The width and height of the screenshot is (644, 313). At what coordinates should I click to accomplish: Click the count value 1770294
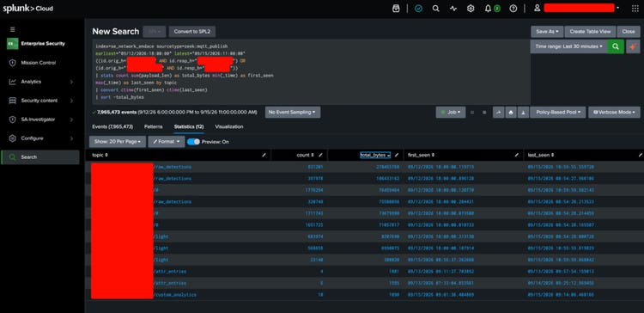(x=314, y=190)
